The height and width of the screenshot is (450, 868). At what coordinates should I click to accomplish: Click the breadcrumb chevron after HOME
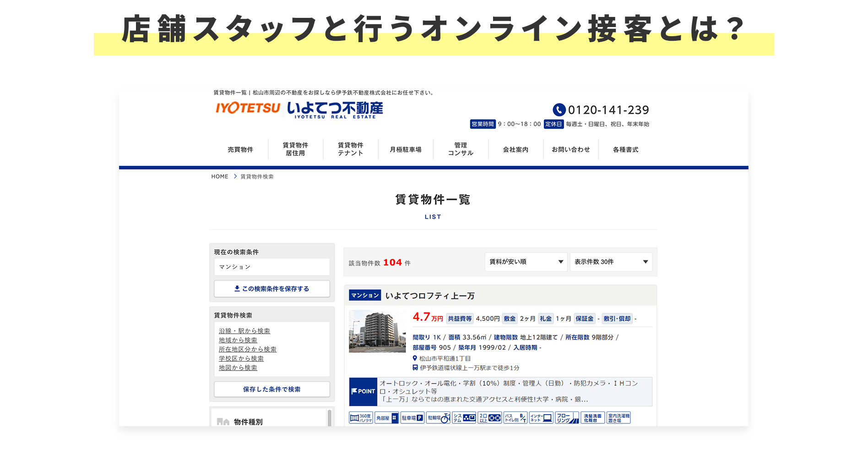[235, 176]
